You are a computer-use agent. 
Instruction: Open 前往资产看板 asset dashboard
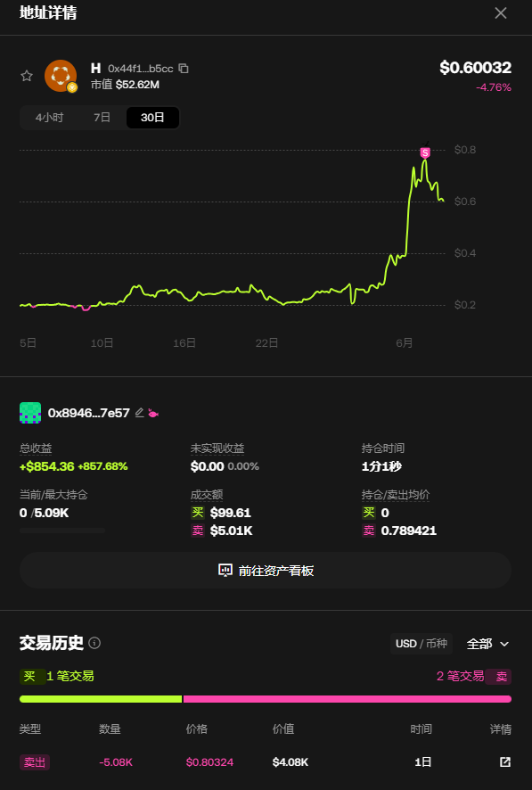266,571
